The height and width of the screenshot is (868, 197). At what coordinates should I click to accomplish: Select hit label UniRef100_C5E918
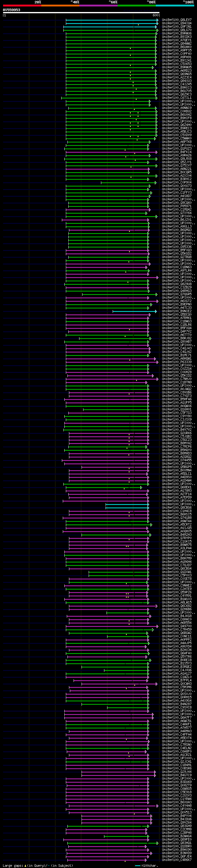coord(176,792)
